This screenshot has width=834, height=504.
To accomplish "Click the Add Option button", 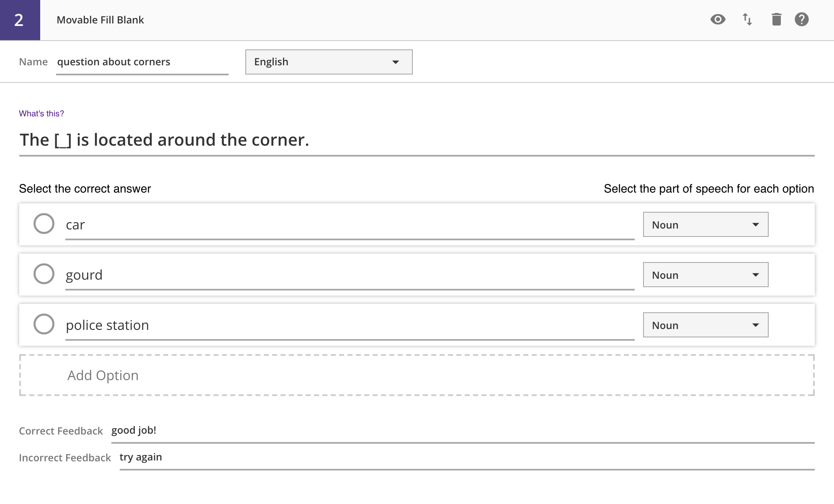I will point(417,375).
